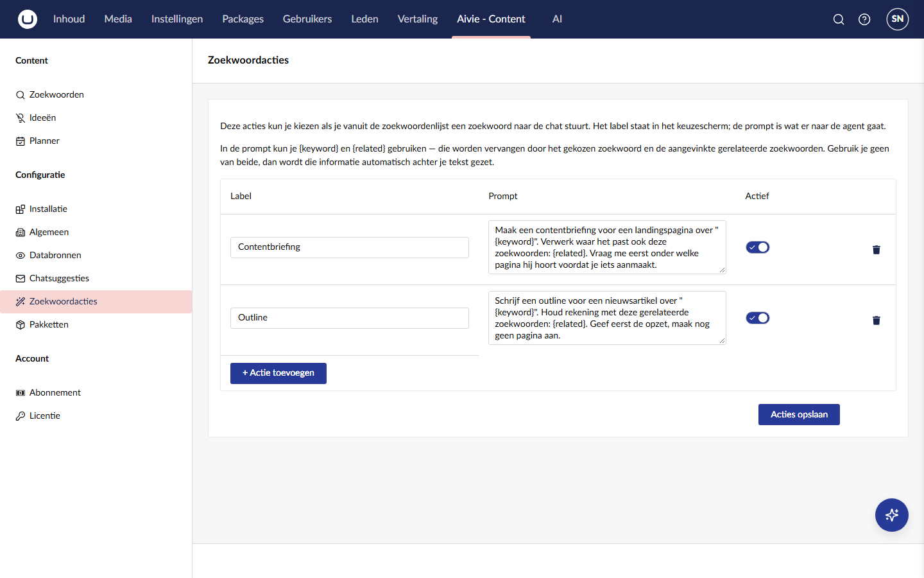Go to the Leden section

[x=365, y=19]
